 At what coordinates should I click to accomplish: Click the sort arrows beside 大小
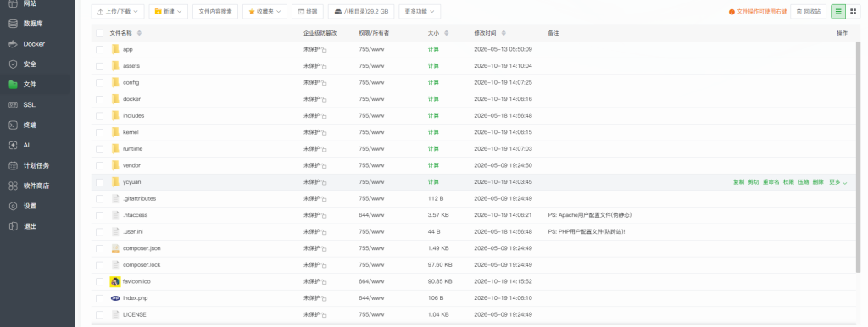coord(446,33)
